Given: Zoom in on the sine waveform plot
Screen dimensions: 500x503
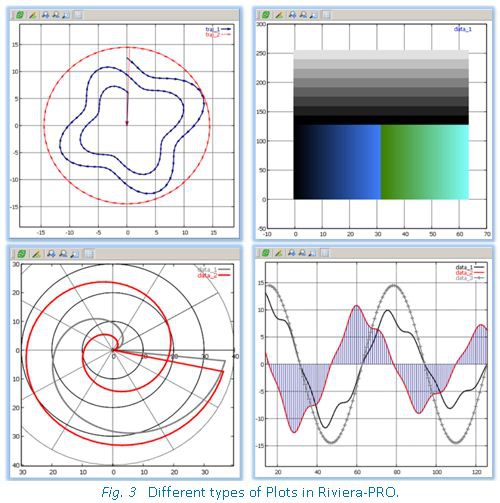Looking at the screenshot, I should 292,253.
